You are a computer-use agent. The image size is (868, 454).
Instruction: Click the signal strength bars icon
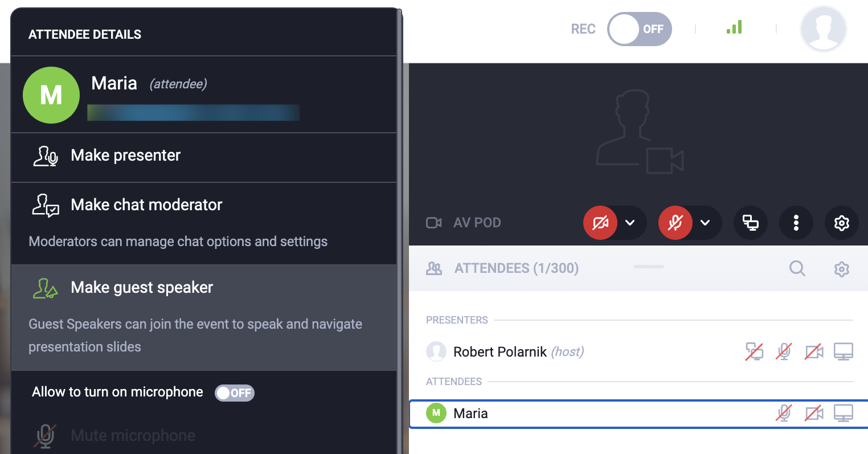[x=734, y=27]
